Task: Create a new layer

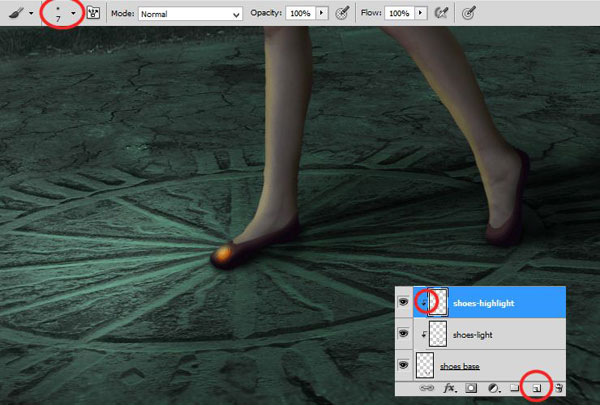Action: [x=537, y=388]
